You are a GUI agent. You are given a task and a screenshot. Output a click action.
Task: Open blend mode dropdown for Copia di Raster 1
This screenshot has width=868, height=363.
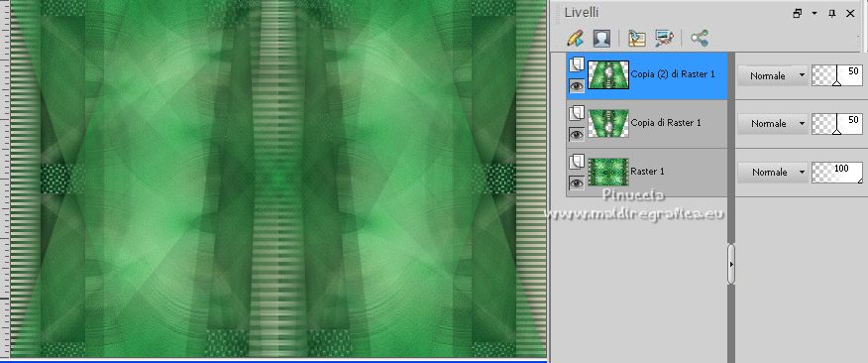coord(772,124)
